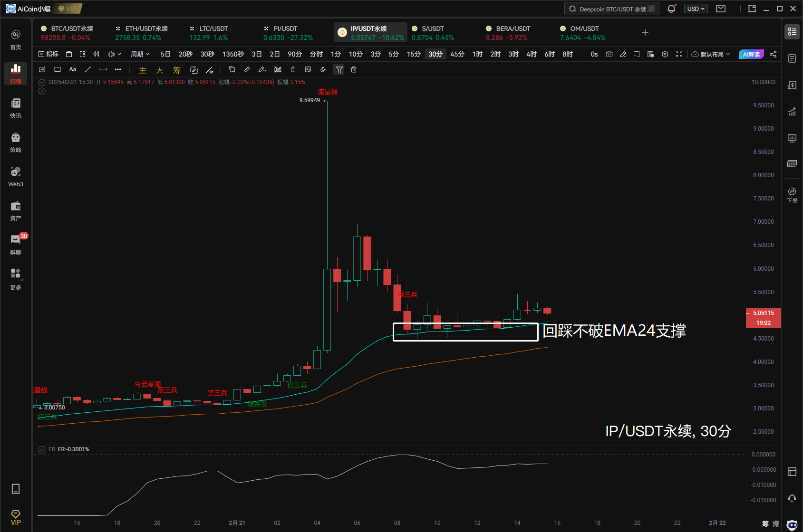Click the fullscreen collapse arrows icon
The height and width of the screenshot is (532, 803).
pos(679,54)
